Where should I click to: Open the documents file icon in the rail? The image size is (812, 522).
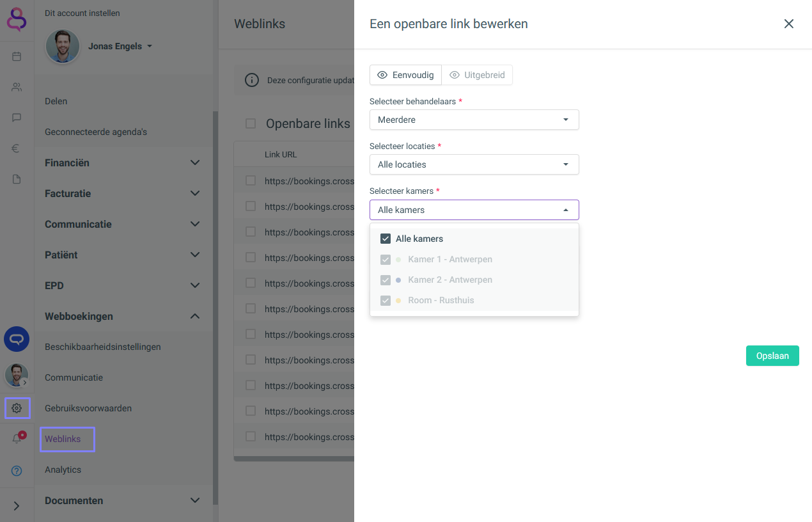17,179
